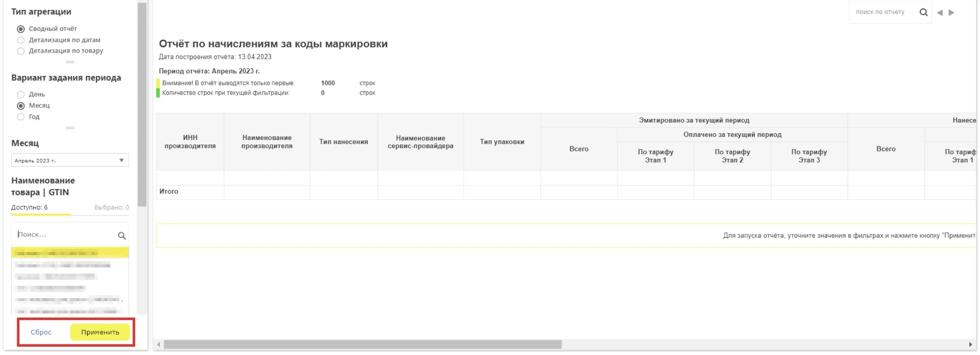Select День as the period option

(x=21, y=94)
